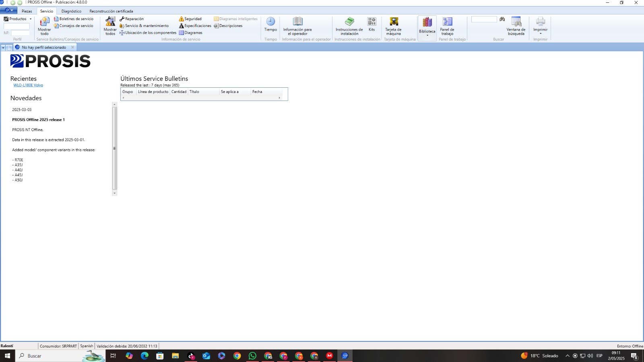This screenshot has width=644, height=362.
Task: Click the binoculars search icon
Action: tap(502, 19)
